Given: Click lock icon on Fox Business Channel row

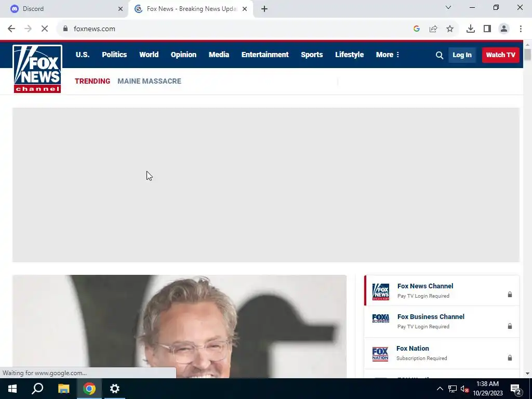Looking at the screenshot, I should pos(510,326).
